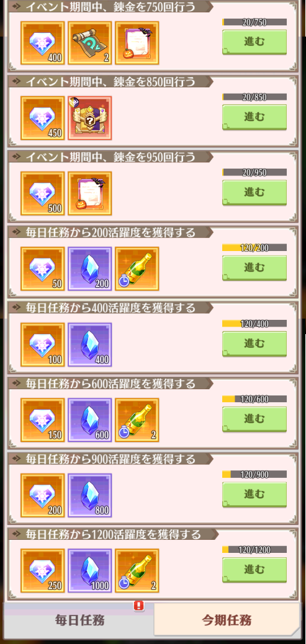The height and width of the screenshot is (644, 306).
Task: Click 進む for the 850 alchemy mission
Action: [x=254, y=117]
